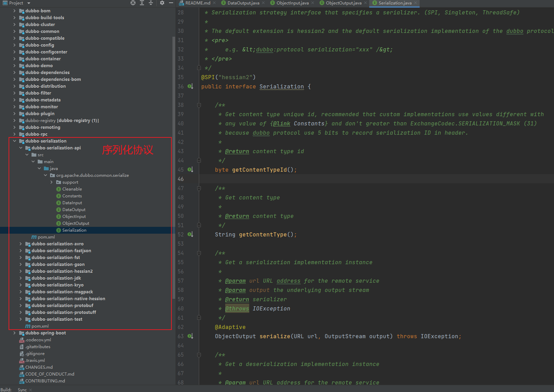The width and height of the screenshot is (554, 392).
Task: Select ObjectOutput in the project tree
Action: coord(75,223)
